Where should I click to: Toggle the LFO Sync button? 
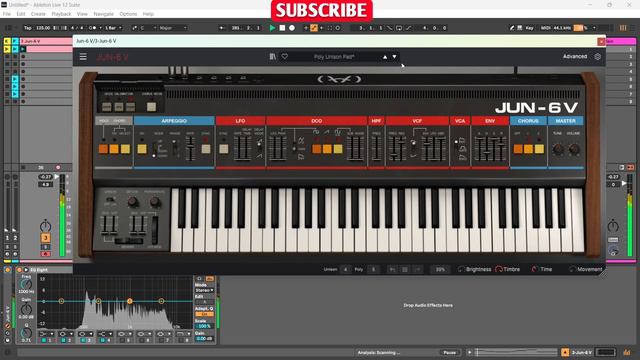pos(224,149)
